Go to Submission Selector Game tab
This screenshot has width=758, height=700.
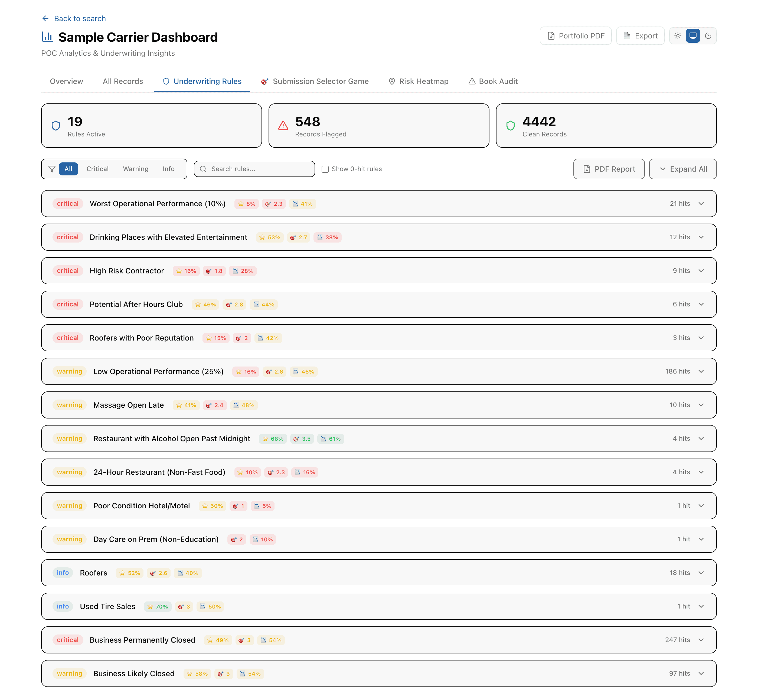point(315,81)
